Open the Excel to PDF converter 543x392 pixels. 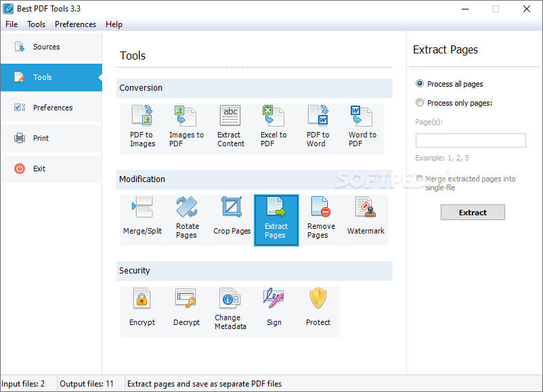(274, 129)
